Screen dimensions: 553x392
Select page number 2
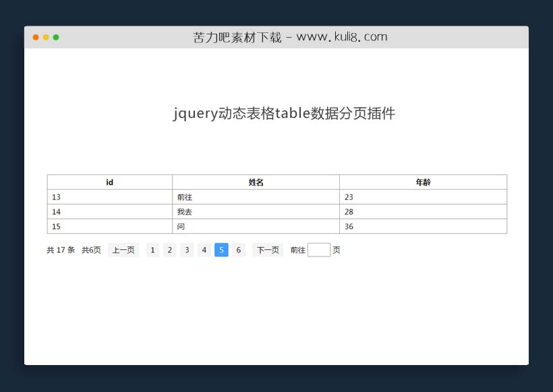[x=169, y=250]
